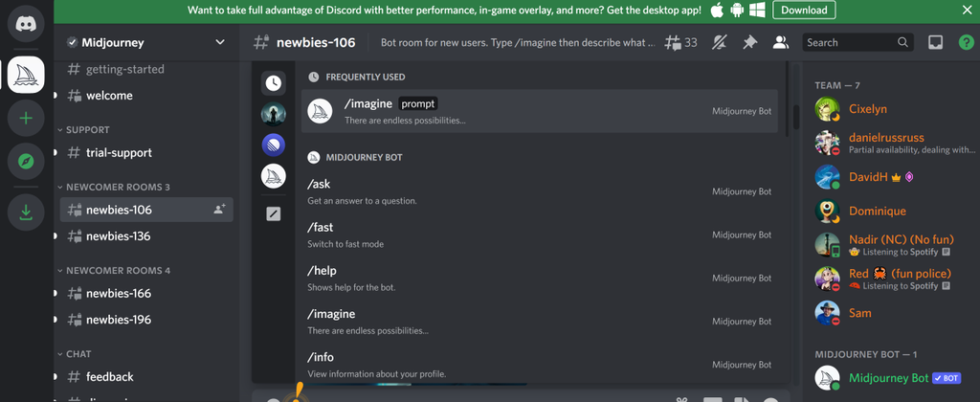
Task: Toggle notification mute bell for channel
Action: pyautogui.click(x=720, y=42)
